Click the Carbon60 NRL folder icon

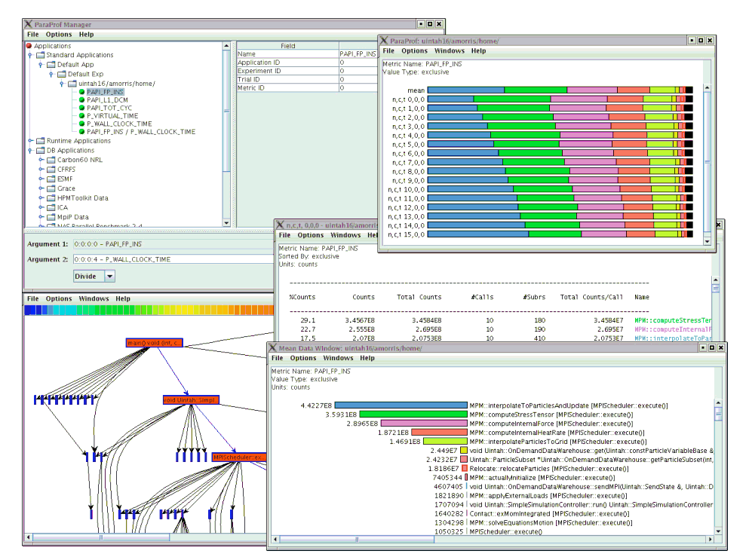pyautogui.click(x=51, y=159)
